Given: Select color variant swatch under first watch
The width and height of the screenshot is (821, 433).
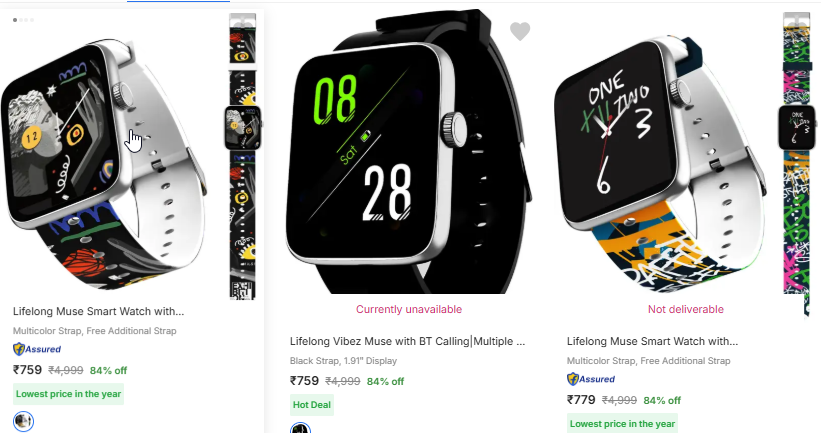Looking at the screenshot, I should coord(23,421).
